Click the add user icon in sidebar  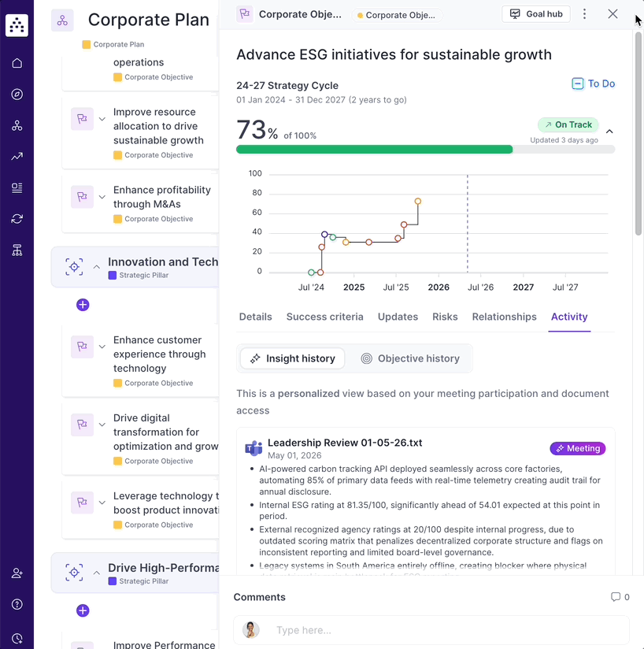pyautogui.click(x=17, y=573)
